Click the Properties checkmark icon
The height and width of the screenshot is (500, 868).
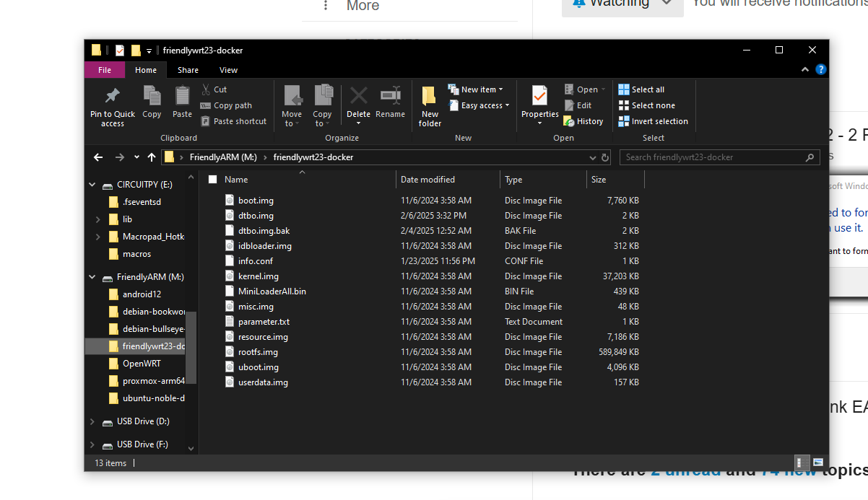539,95
